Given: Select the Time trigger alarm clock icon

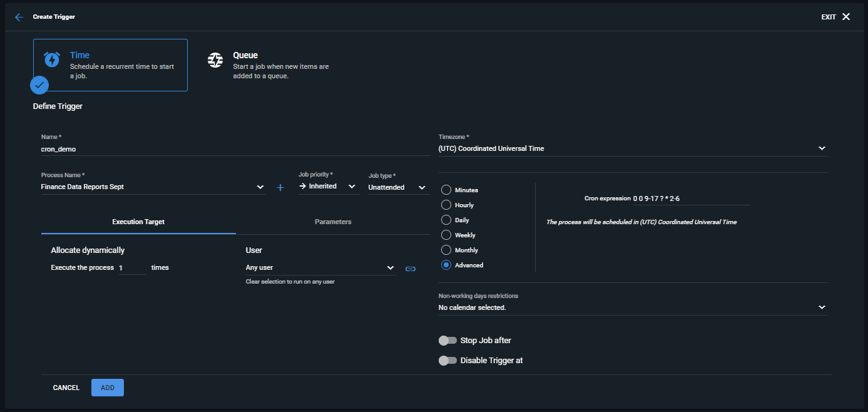Looking at the screenshot, I should tap(51, 60).
